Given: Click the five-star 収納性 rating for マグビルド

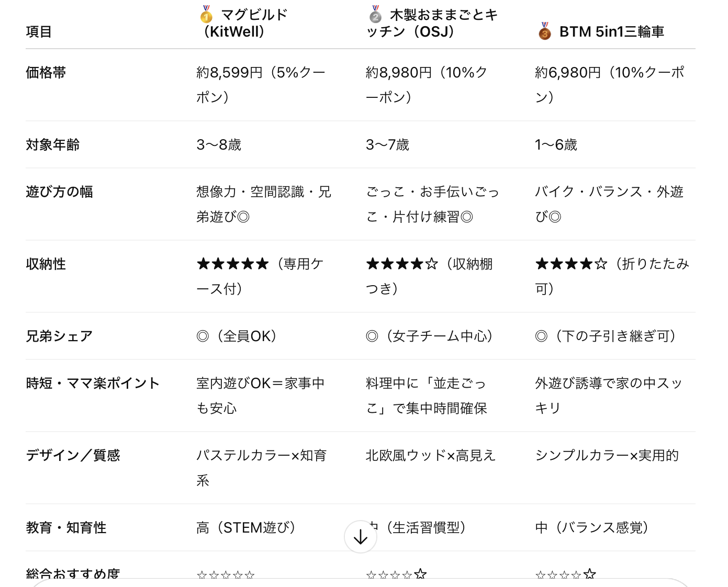Looking at the screenshot, I should point(233,264).
